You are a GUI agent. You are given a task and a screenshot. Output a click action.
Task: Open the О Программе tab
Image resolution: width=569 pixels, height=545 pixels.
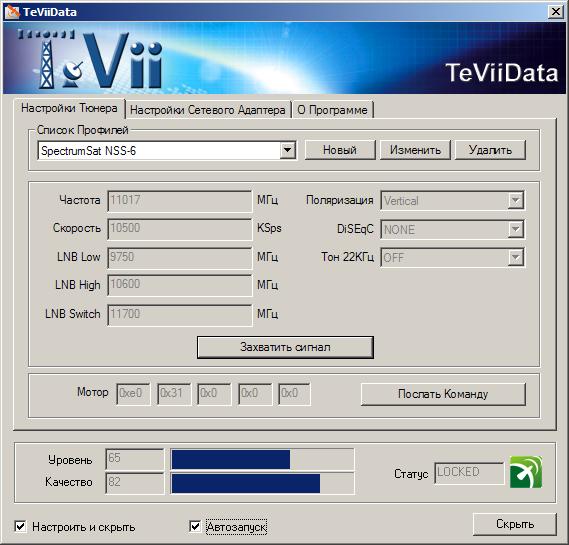(x=332, y=110)
